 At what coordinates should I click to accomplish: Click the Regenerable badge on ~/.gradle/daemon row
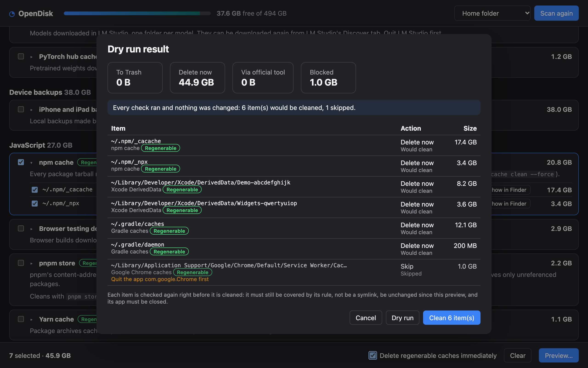click(169, 251)
